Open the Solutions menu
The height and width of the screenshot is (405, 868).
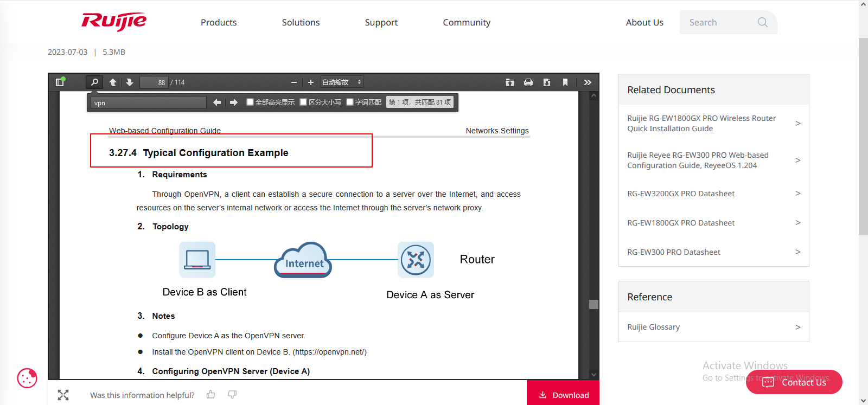pos(301,22)
